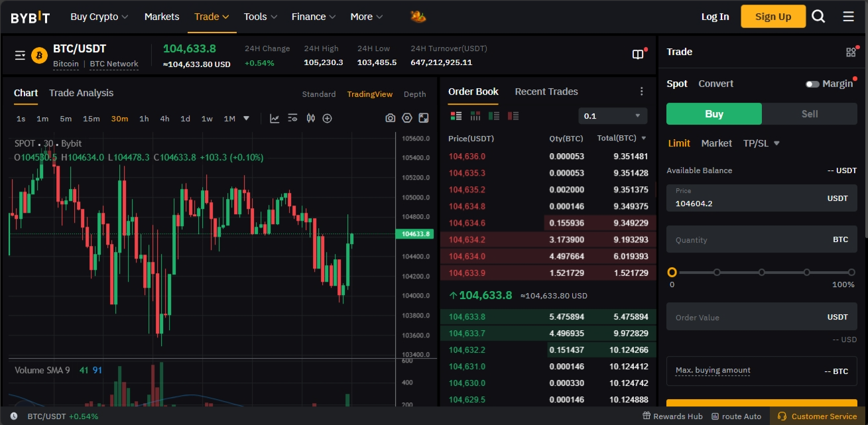Image resolution: width=868 pixels, height=425 pixels.
Task: Expand chart to fullscreen
Action: 423,118
